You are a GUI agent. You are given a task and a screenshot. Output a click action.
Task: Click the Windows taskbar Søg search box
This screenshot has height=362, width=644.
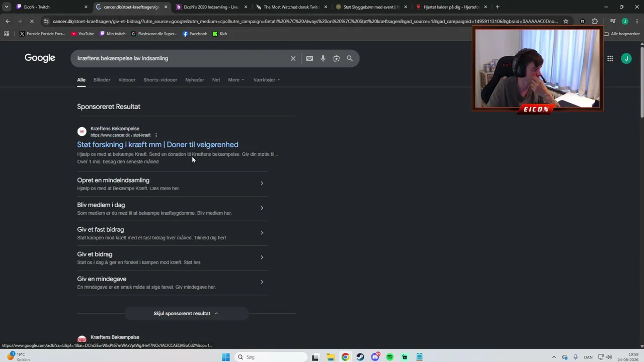coord(271,357)
